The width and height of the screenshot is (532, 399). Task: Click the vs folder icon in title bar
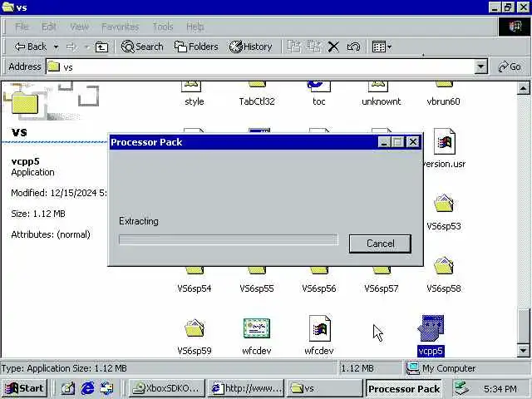7,7
